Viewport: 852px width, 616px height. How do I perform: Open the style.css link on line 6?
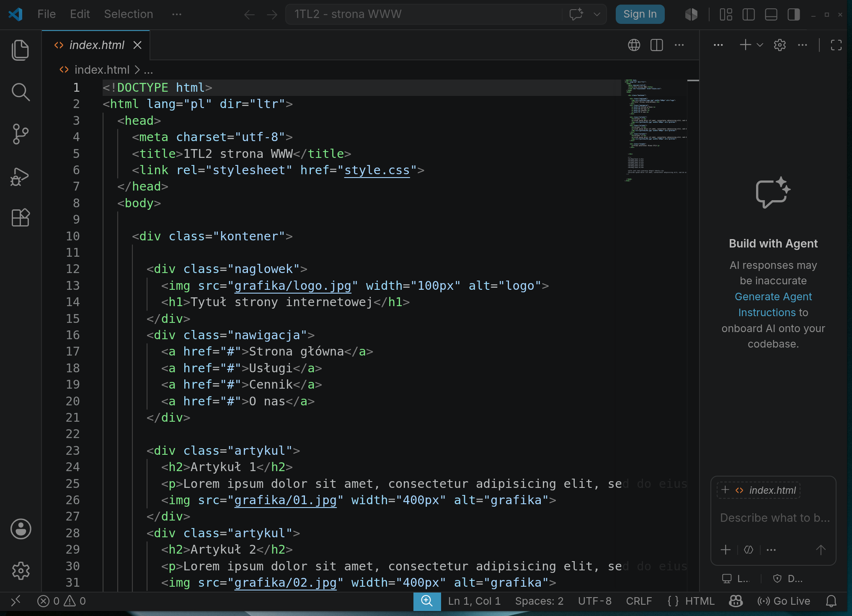[x=377, y=170]
